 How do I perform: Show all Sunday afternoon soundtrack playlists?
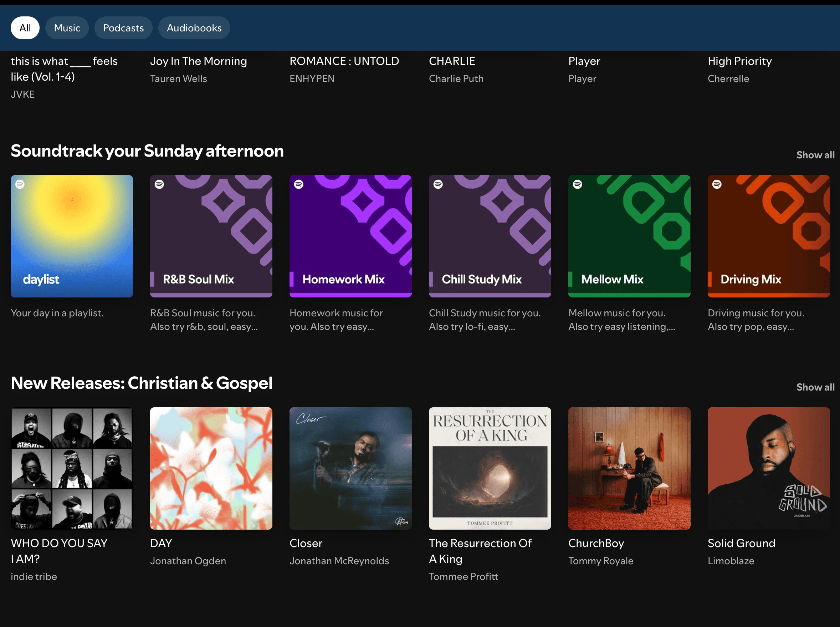coord(815,155)
